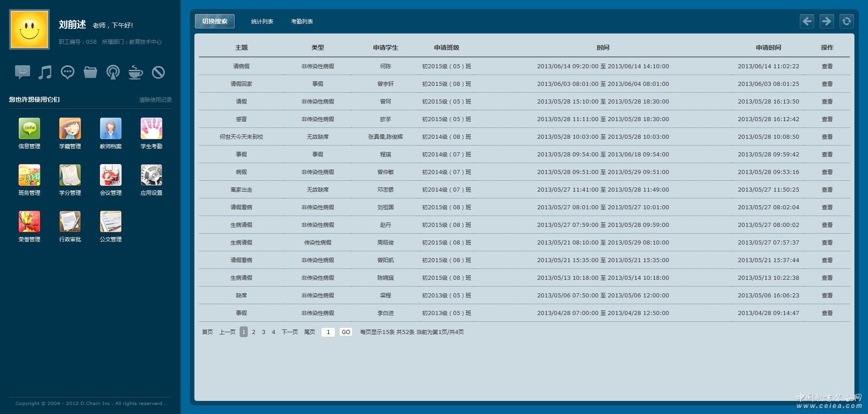Open the 会议管理 meeting management icon
Screen dimensions: 868x414
(x=111, y=175)
